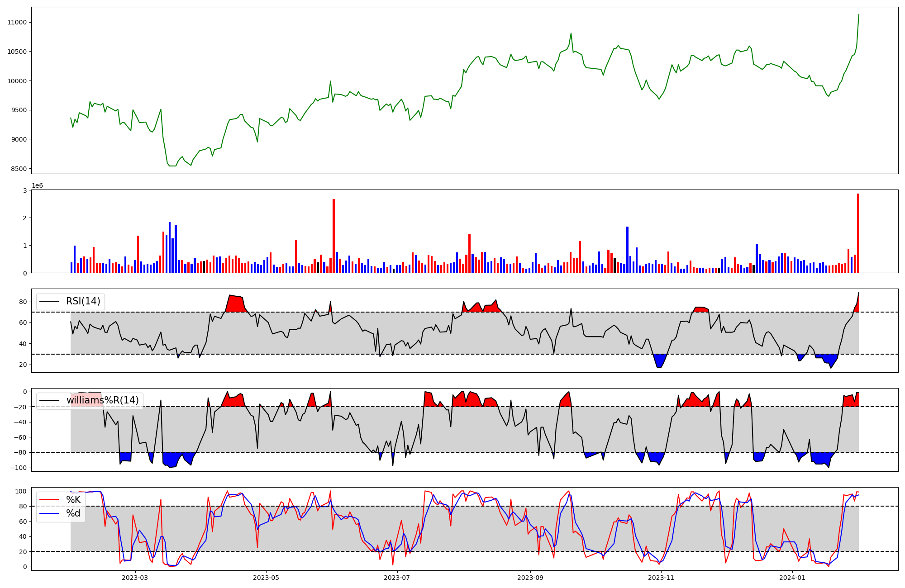Click the 2023-03 x-axis date label
This screenshot has width=905, height=588.
(135, 578)
